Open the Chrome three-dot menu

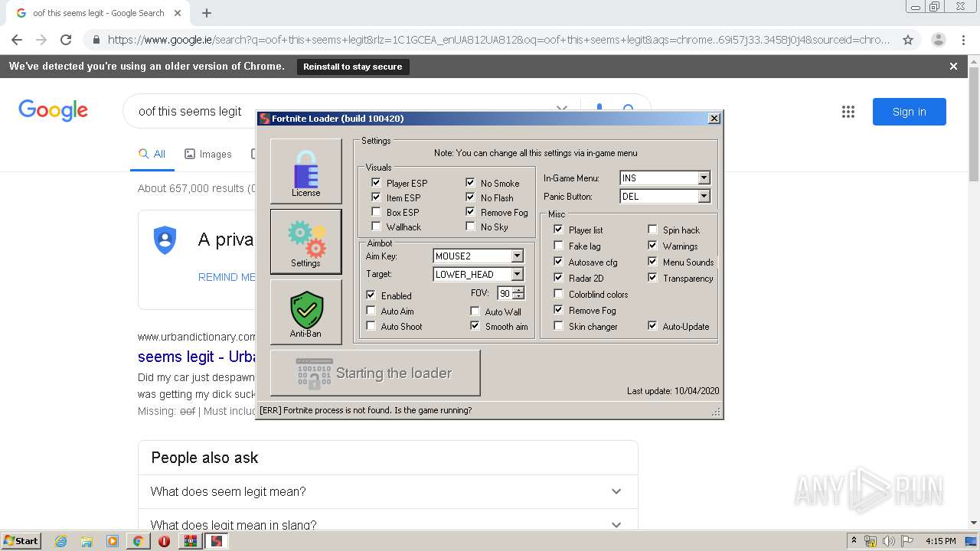[963, 40]
